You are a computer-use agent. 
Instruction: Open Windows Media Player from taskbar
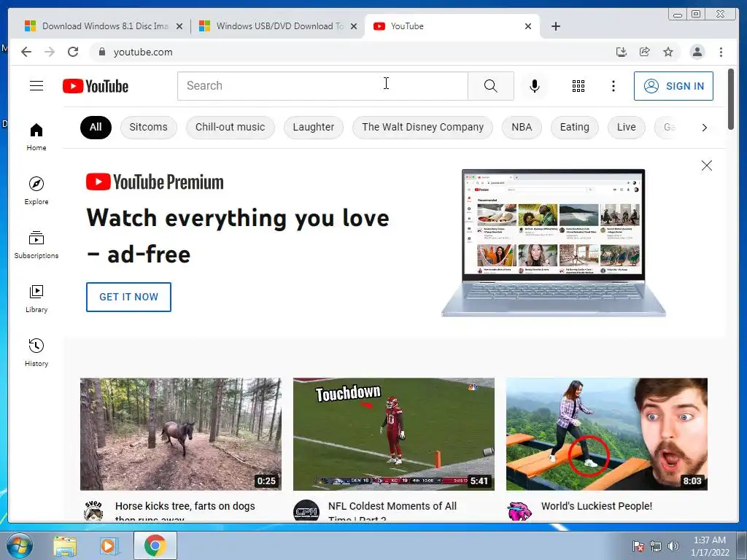(x=108, y=545)
